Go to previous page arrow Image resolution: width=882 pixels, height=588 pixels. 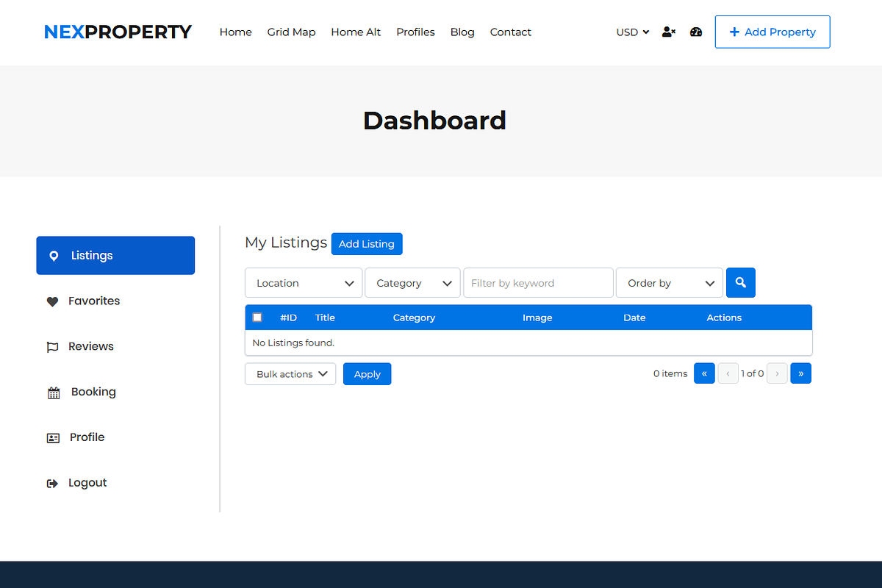tap(728, 373)
